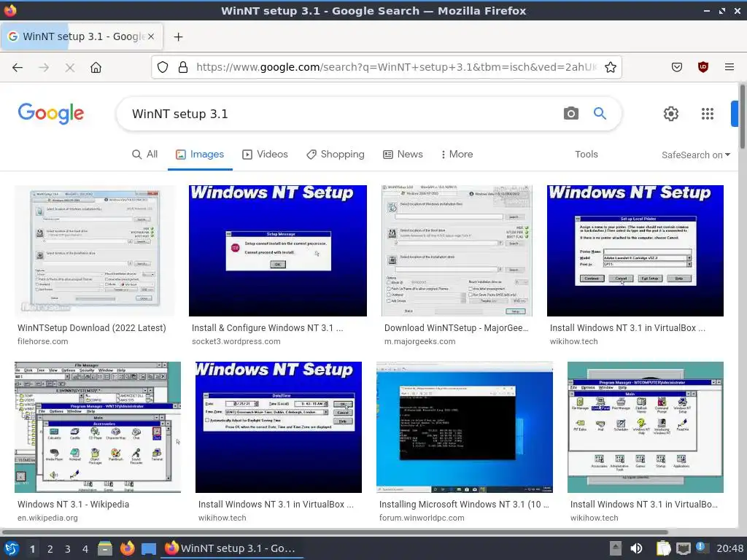Switch to the All results tab
Viewport: 747px width, 560px height.
pos(145,155)
